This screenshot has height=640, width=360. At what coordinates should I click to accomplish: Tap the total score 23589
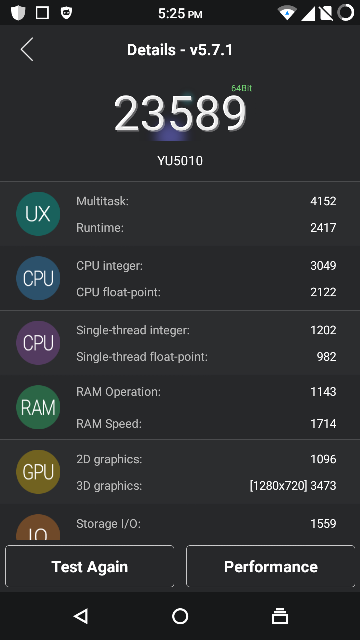(x=180, y=113)
